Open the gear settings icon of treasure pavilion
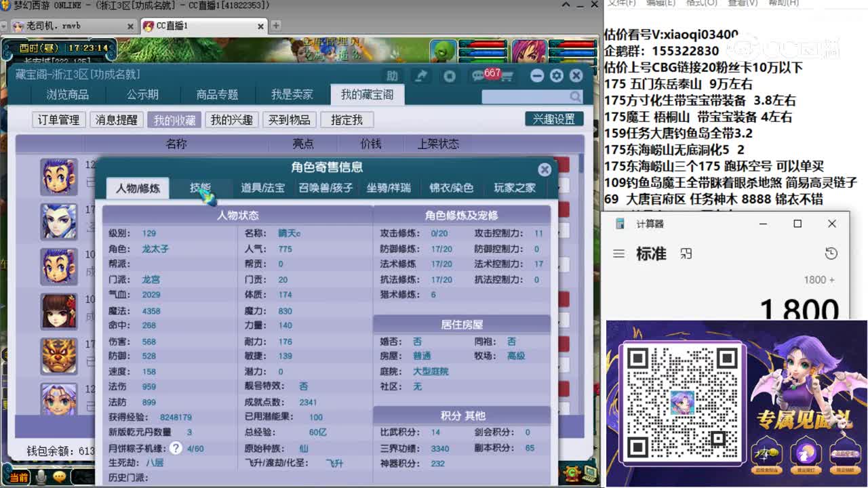Viewport: 868px width, 488px height. (557, 75)
